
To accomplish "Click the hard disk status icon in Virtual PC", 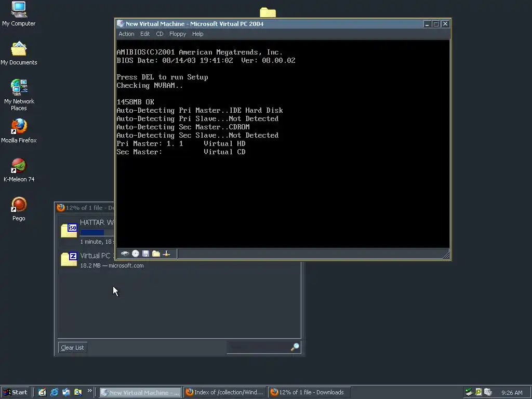I will coord(125,254).
